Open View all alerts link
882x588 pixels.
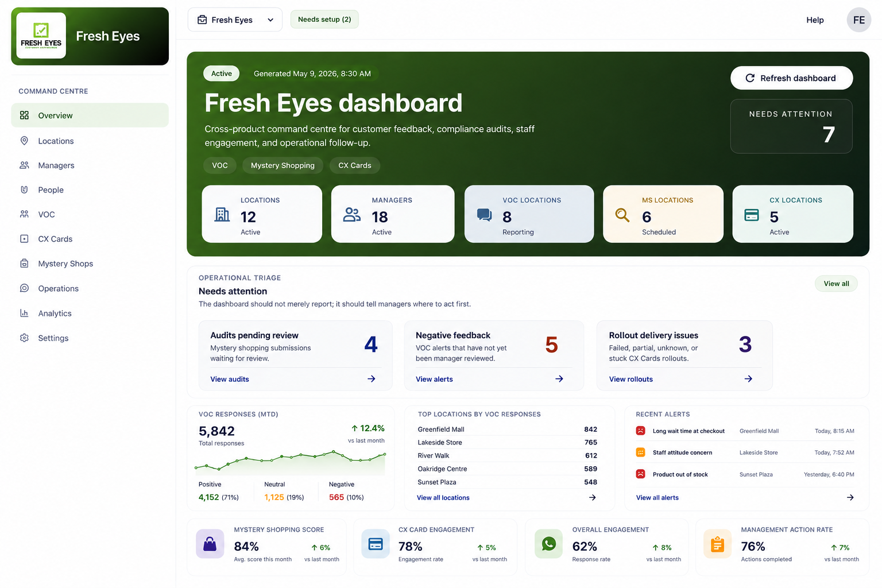[x=657, y=498]
